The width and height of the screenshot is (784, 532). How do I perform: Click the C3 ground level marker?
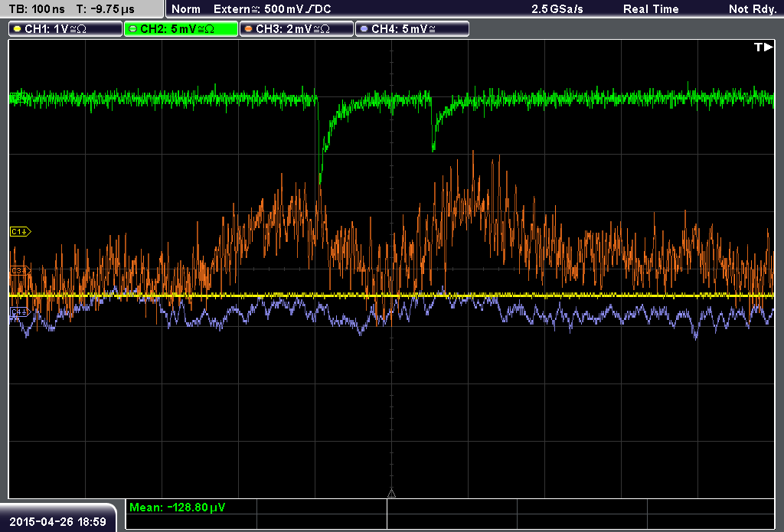(21, 270)
